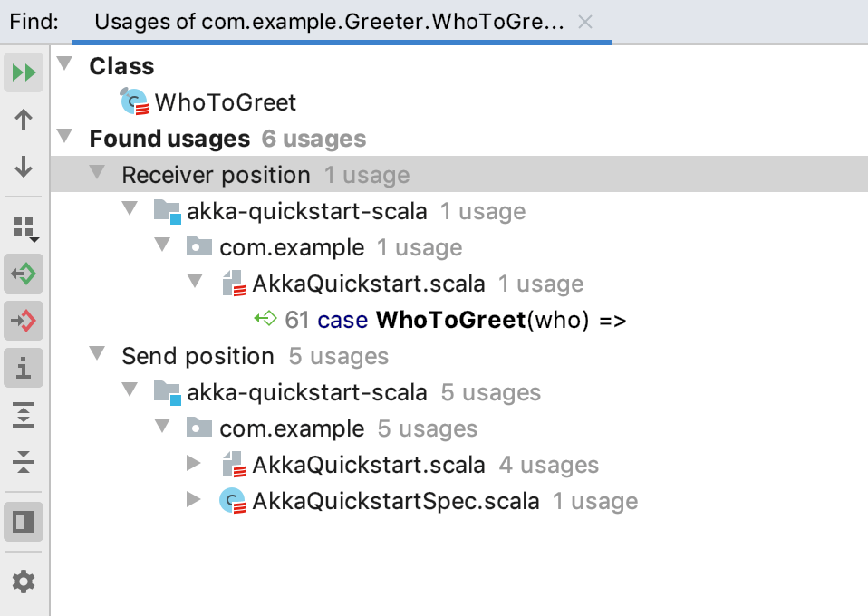This screenshot has height=616, width=868.
Task: Select the Usages of WhoToGreet tab
Action: tap(340, 21)
